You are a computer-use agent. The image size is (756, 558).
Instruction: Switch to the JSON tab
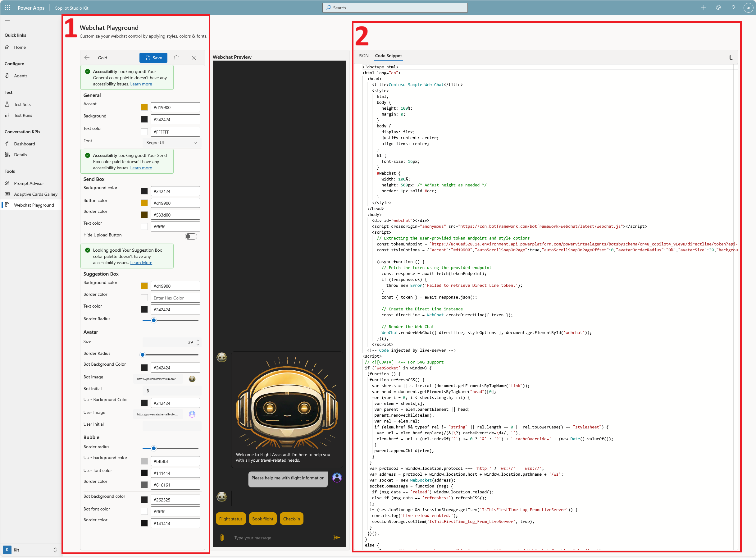pyautogui.click(x=363, y=56)
